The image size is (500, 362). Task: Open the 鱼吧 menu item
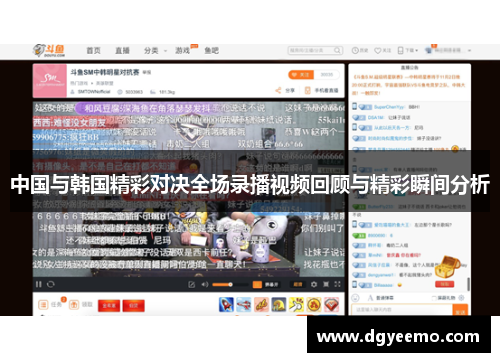[x=212, y=51]
